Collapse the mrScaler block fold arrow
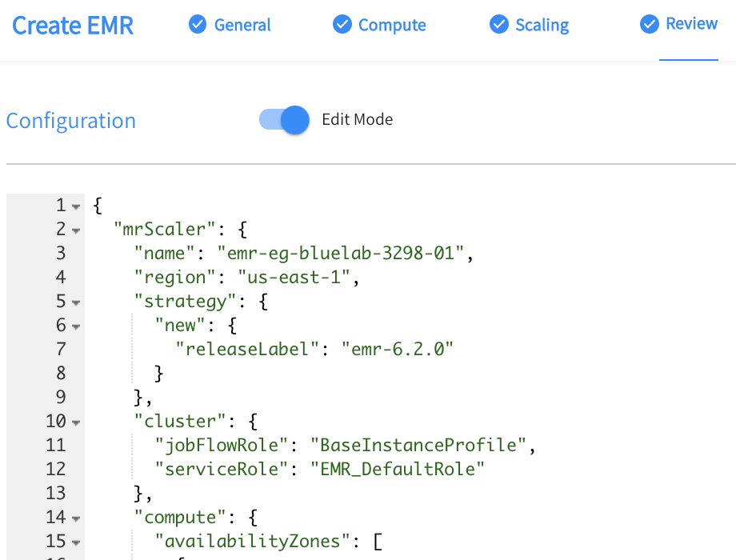This screenshot has width=736, height=560. (76, 230)
